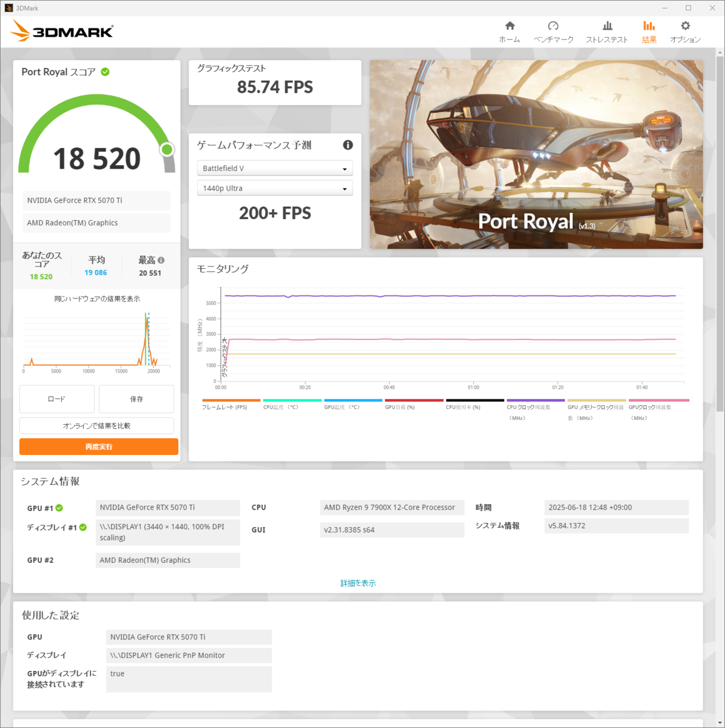Switch to the ベンチマーク tab
Screen dimensions: 725x728
553,32
